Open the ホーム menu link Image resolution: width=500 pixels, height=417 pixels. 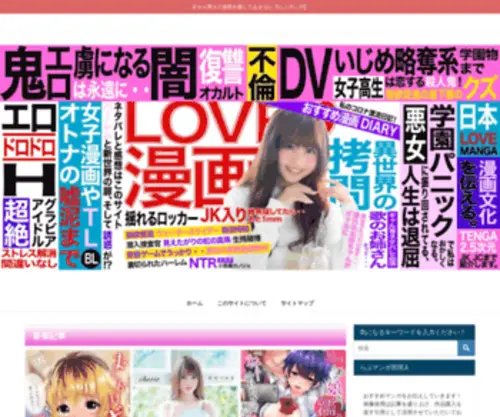pyautogui.click(x=195, y=303)
